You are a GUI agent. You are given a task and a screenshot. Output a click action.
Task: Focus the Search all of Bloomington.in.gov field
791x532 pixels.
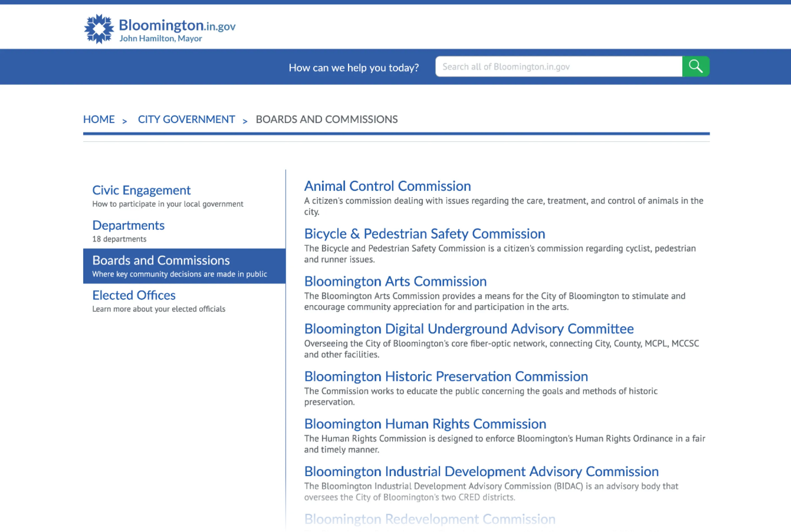(558, 66)
